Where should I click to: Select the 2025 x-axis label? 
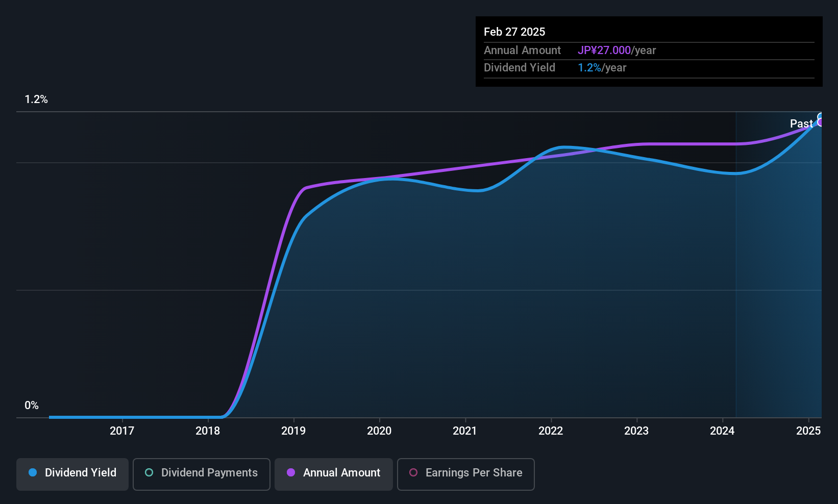point(808,431)
